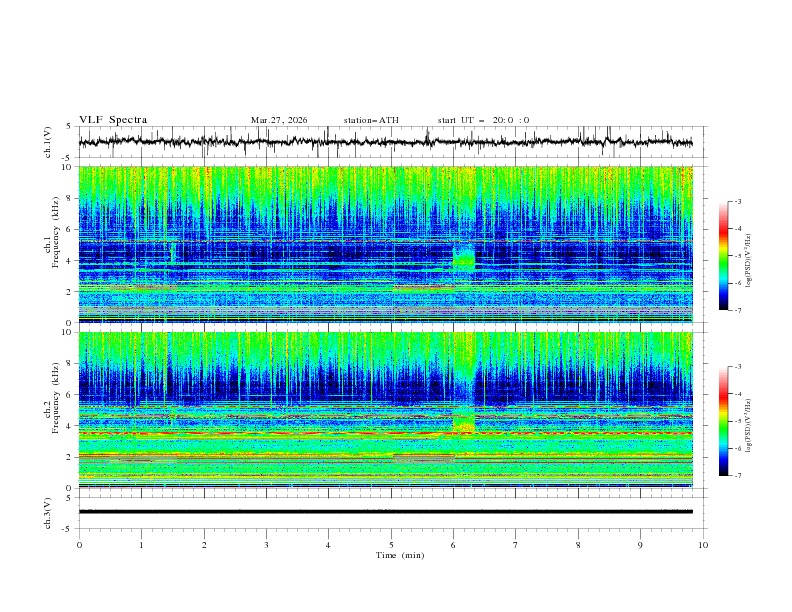Click the "-3" tick on the ch.1 colorbar

[737, 201]
